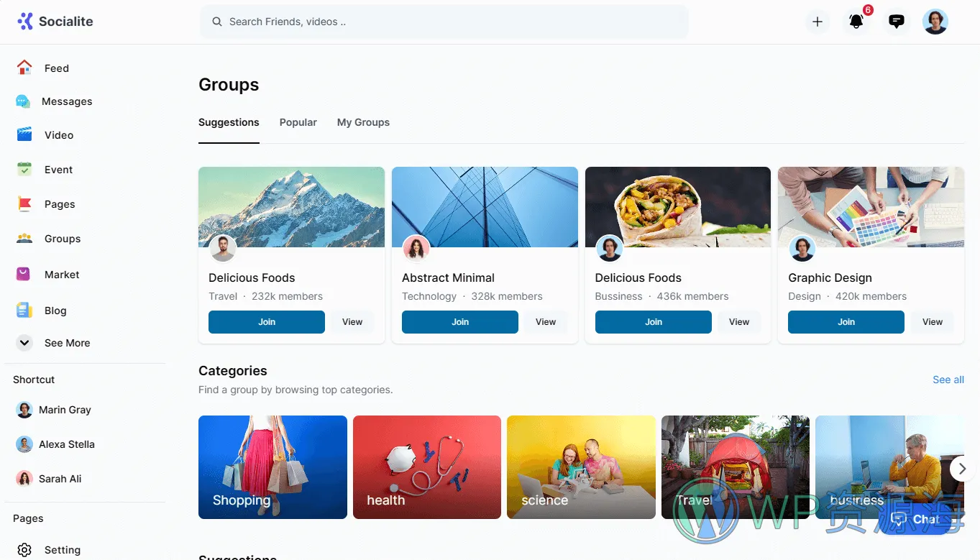Switch to the My Groups tab
This screenshot has height=560, width=980.
point(363,122)
